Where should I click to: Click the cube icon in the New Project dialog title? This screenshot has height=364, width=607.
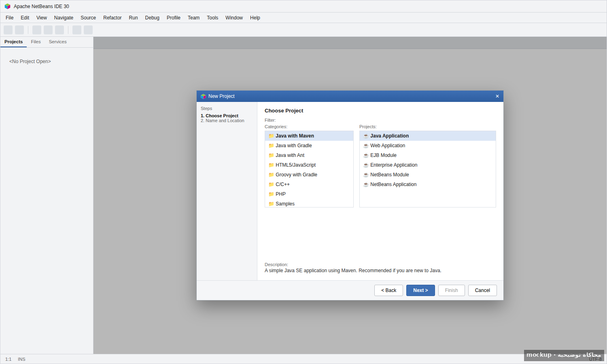click(x=203, y=96)
